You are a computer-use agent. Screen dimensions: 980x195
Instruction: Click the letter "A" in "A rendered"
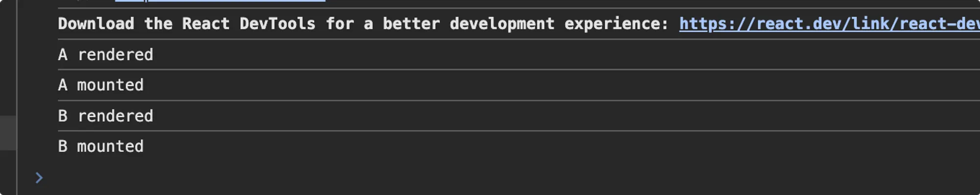click(63, 54)
